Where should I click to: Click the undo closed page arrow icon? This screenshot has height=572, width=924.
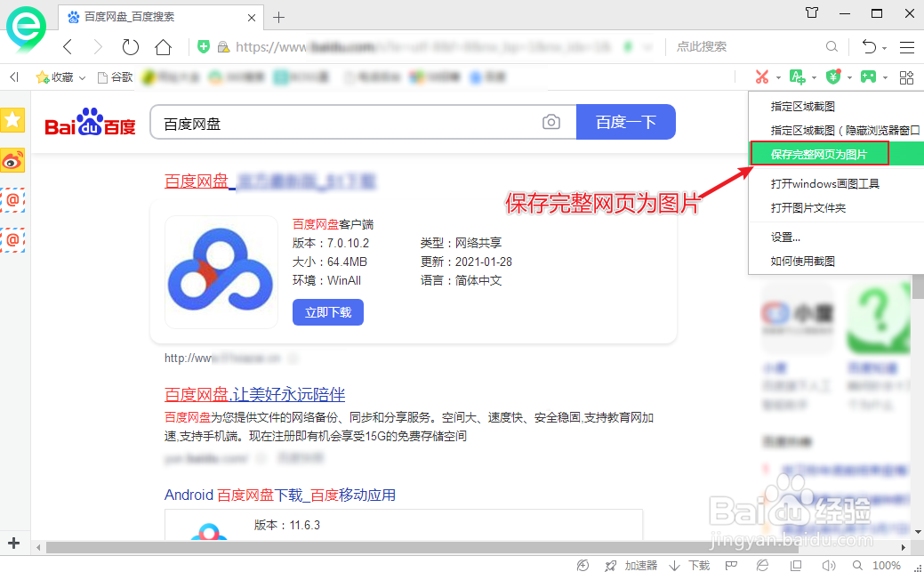pos(869,46)
